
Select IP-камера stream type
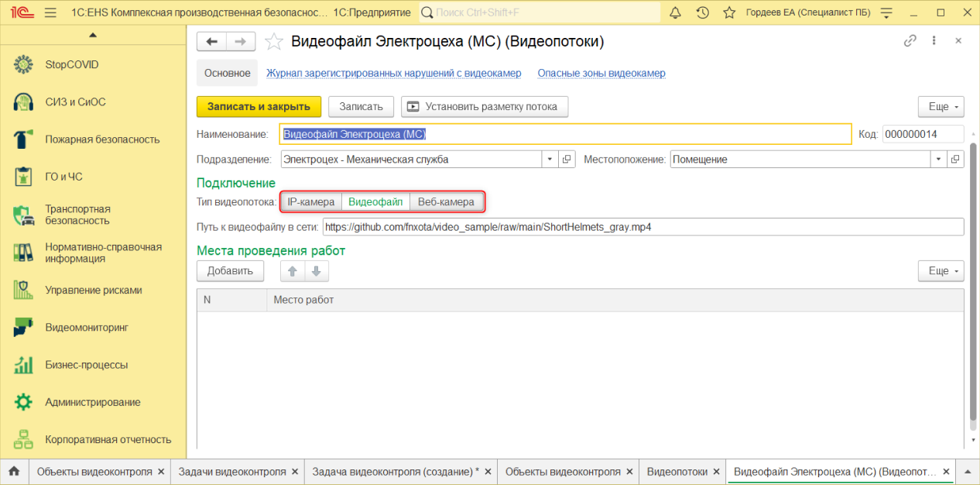coord(310,202)
